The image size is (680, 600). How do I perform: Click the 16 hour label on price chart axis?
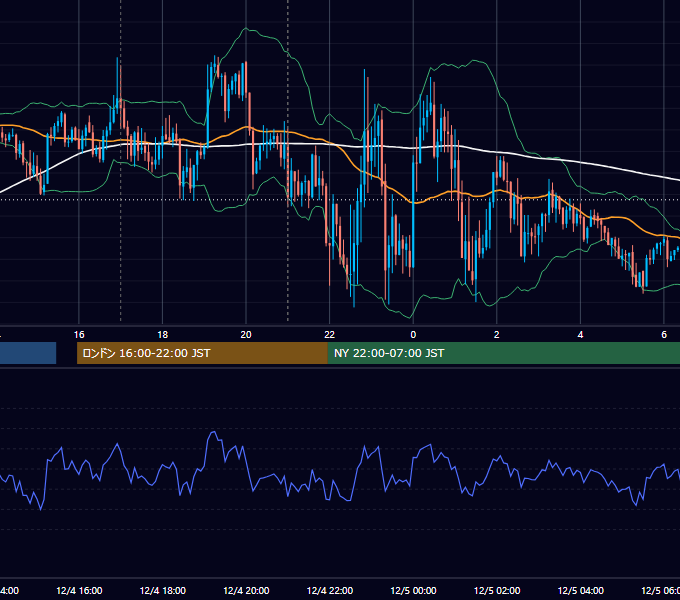click(x=79, y=335)
